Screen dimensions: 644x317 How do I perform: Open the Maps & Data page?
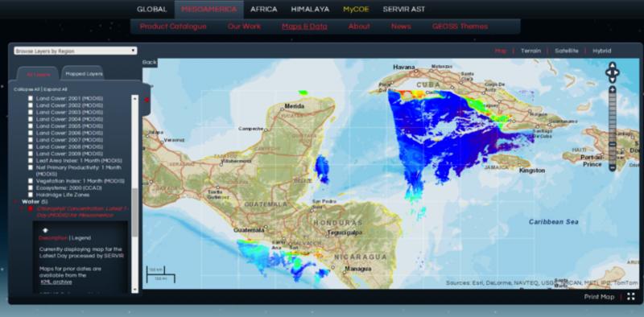304,27
